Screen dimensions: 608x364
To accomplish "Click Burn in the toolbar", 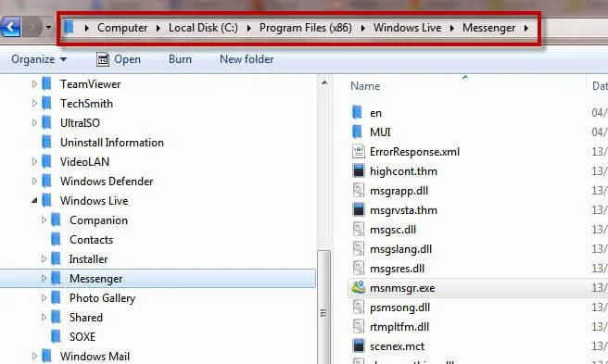I will 180,59.
